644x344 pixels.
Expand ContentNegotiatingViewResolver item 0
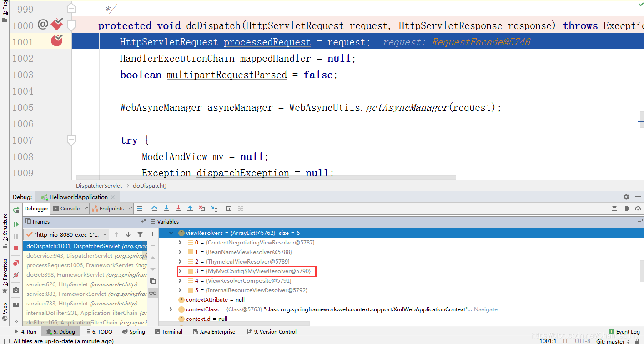[181, 243]
